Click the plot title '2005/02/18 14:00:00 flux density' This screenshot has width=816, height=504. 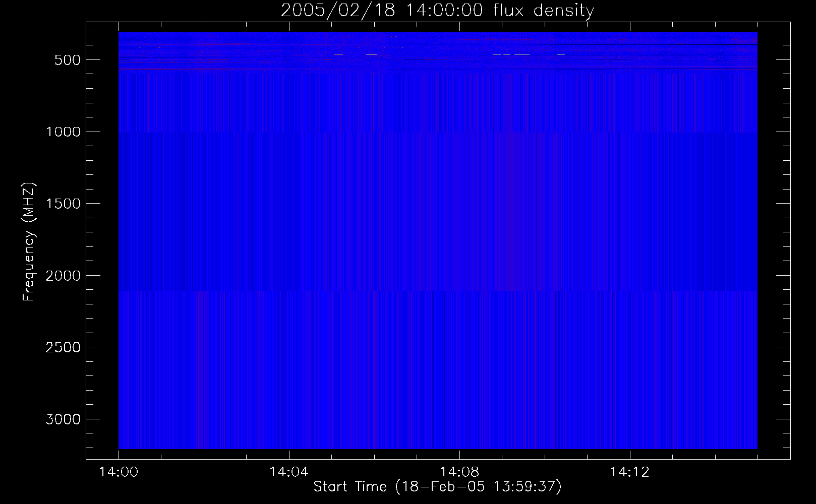(x=437, y=11)
